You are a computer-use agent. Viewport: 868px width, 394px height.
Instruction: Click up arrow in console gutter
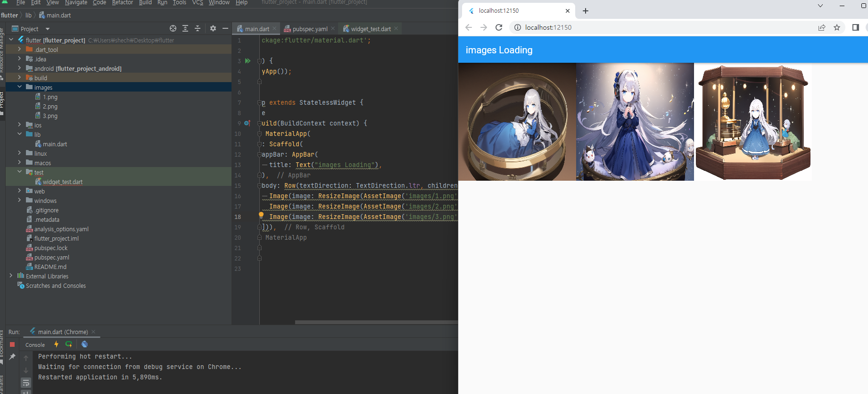pyautogui.click(x=26, y=358)
